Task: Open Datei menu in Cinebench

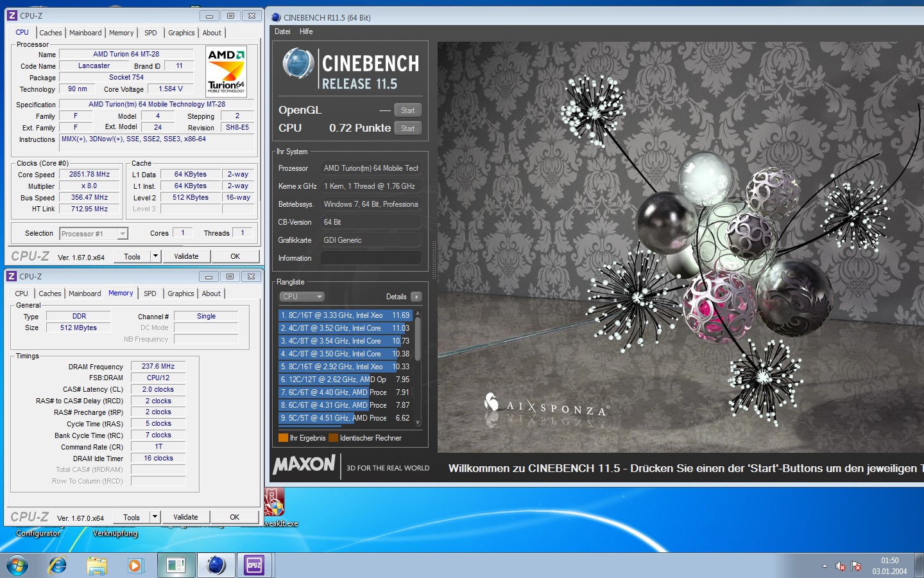Action: pos(282,31)
